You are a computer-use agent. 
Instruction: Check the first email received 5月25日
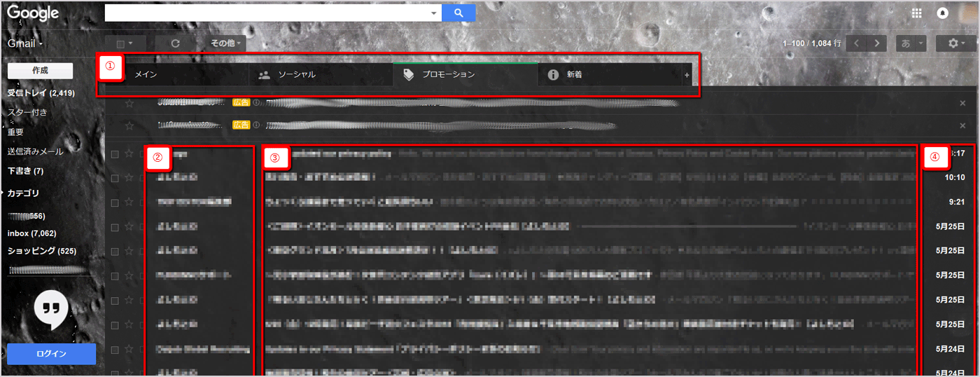point(115,227)
